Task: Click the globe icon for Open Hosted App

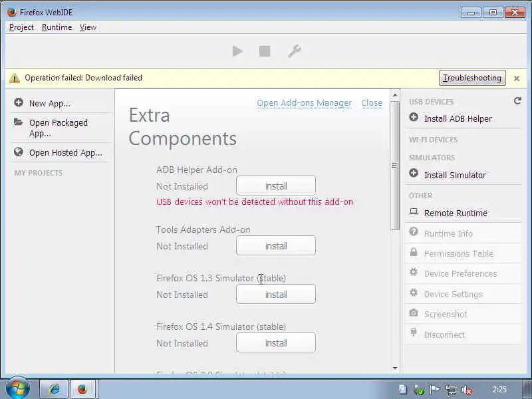Action: point(19,152)
